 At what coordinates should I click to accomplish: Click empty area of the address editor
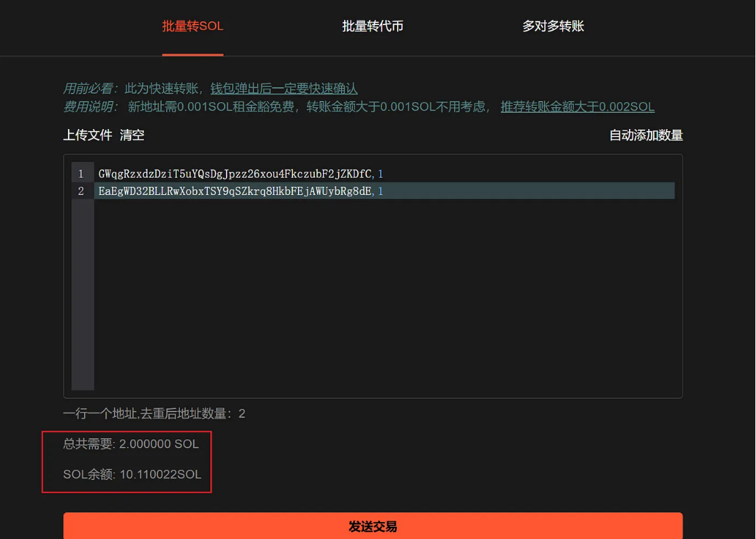click(384, 294)
